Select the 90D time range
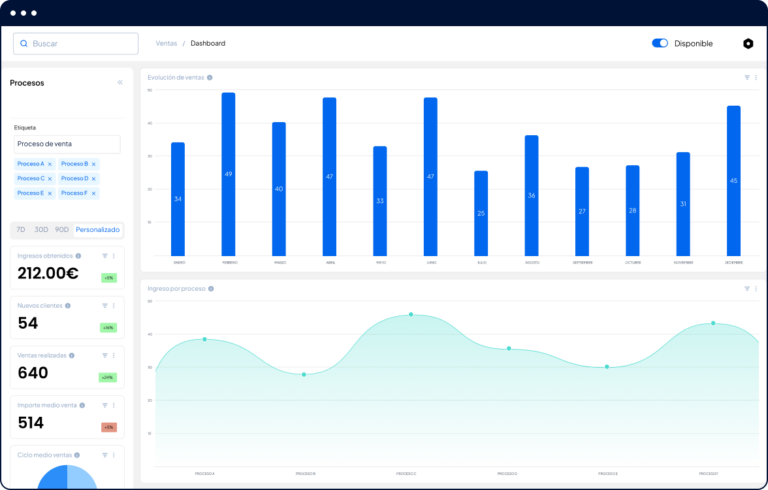This screenshot has height=490, width=768. 62,229
